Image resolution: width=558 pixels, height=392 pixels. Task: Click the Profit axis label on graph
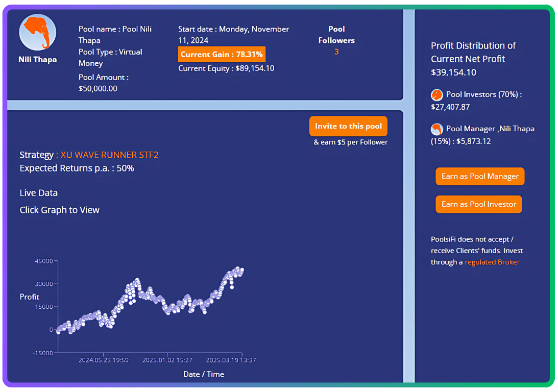pyautogui.click(x=29, y=297)
